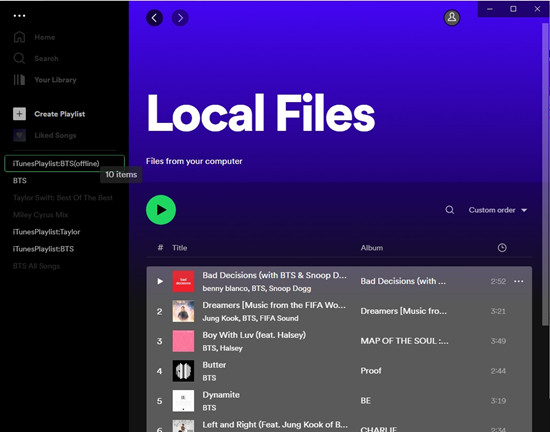Minimize the Spotify window
The width and height of the screenshot is (550, 432).
pyautogui.click(x=490, y=9)
